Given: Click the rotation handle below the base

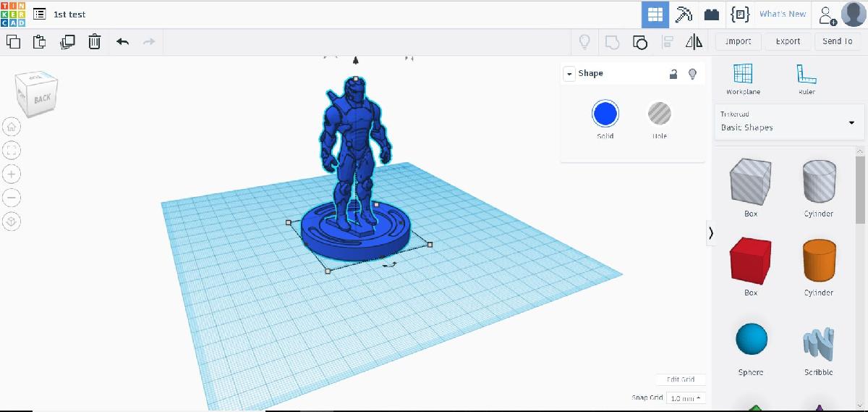Looking at the screenshot, I should pos(390,265).
